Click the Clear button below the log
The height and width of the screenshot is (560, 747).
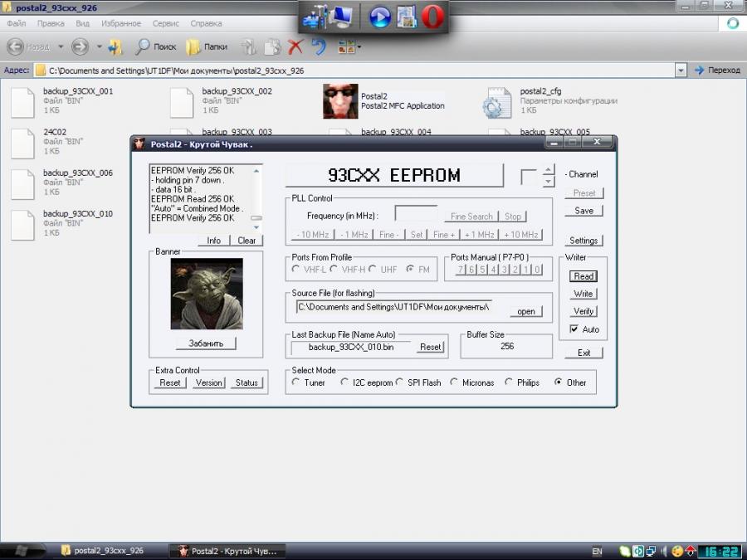[x=247, y=241]
